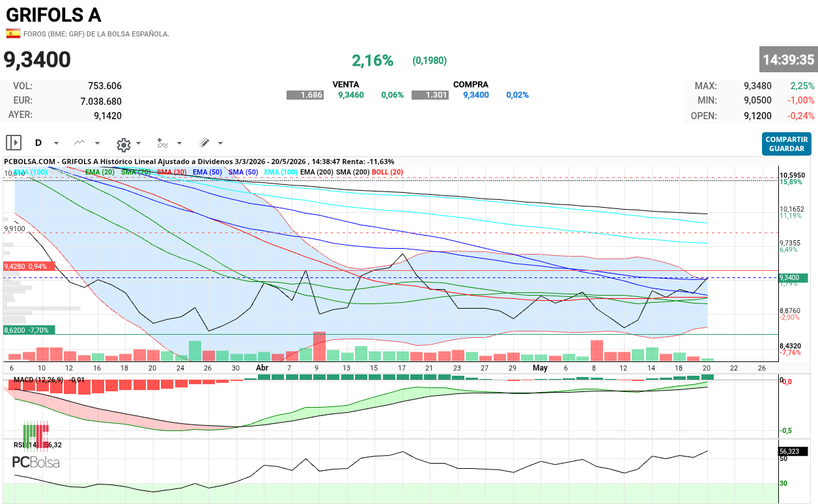Open the D timeframe selector
The width and height of the screenshot is (818, 504).
[x=38, y=143]
